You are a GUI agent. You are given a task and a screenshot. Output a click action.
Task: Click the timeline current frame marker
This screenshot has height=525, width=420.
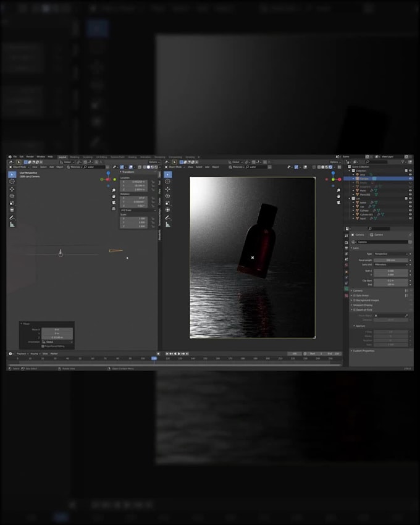tap(154, 358)
